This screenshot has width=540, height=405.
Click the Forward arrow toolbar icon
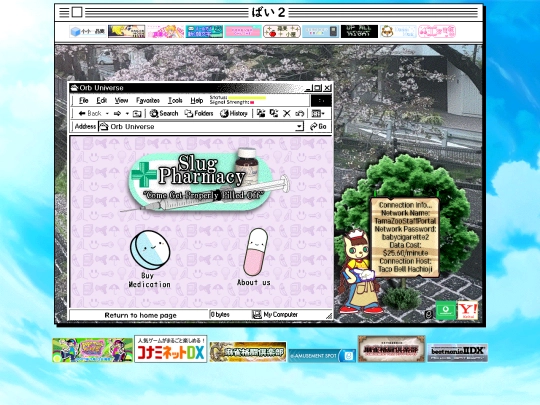point(117,113)
